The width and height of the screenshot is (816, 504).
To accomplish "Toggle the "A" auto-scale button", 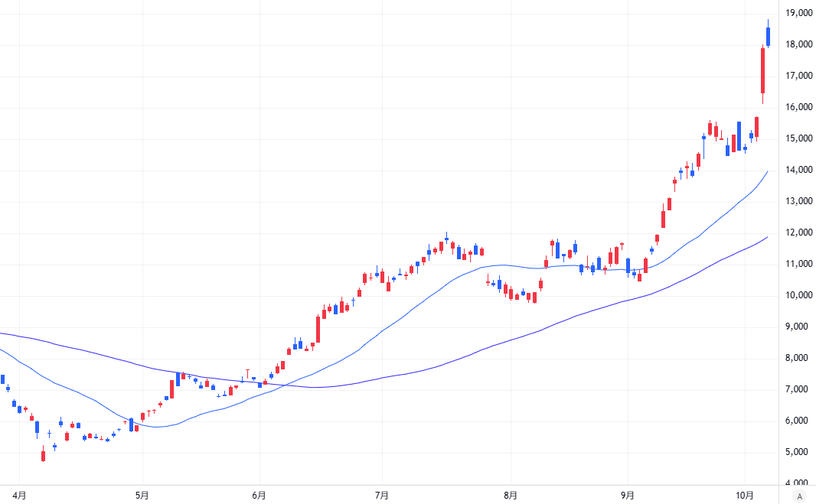I will pos(800,496).
